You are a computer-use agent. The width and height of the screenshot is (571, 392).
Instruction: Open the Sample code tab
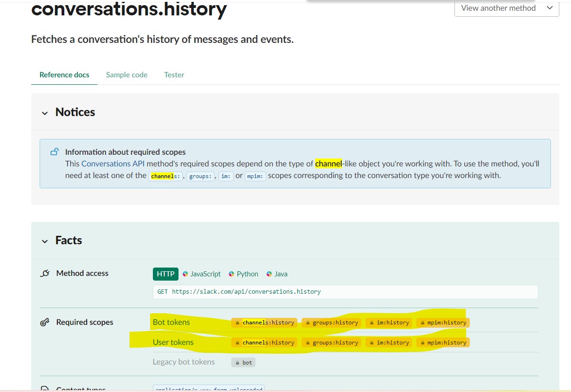(x=127, y=75)
